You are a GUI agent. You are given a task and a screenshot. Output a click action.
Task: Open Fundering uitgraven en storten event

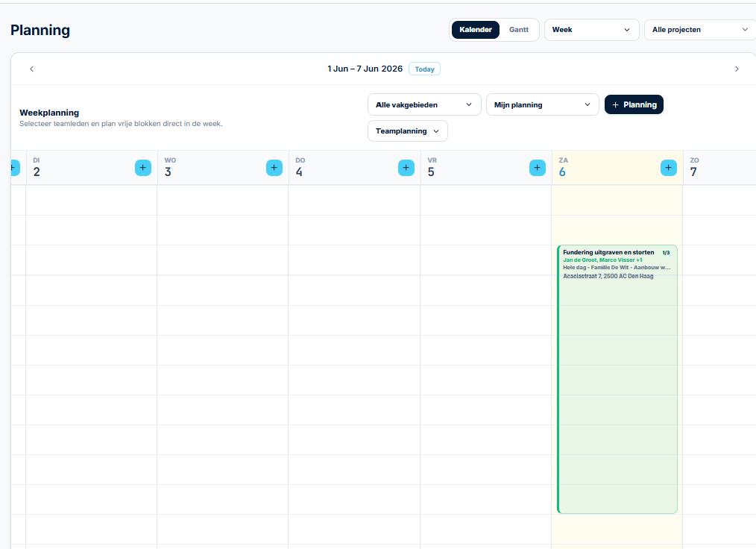point(617,379)
